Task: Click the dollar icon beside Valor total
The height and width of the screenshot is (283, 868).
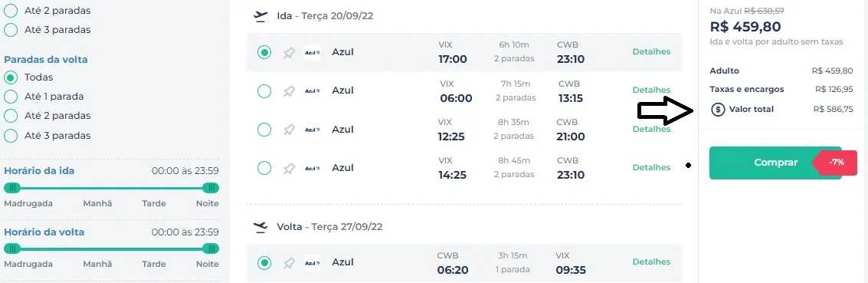Action: pos(718,109)
